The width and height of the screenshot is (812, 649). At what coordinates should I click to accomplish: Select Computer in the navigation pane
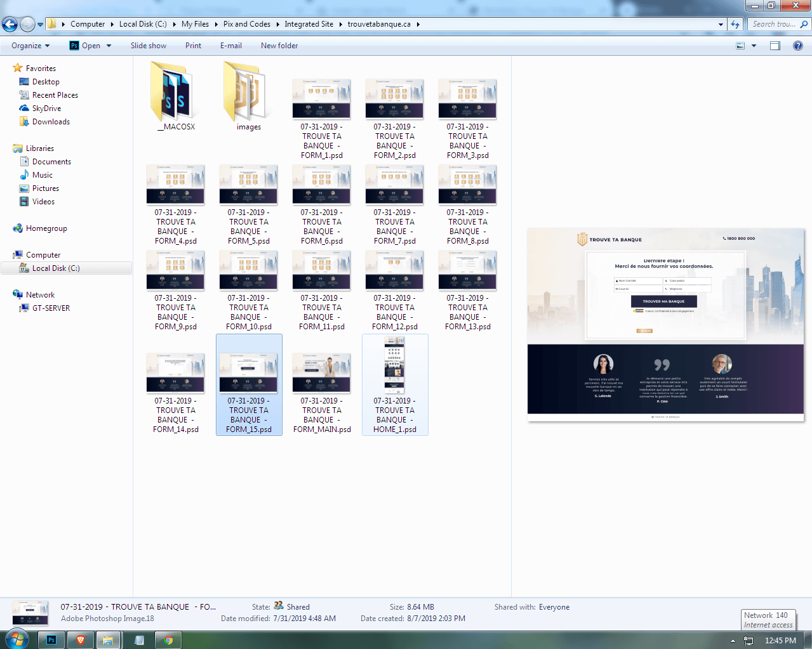pos(43,255)
